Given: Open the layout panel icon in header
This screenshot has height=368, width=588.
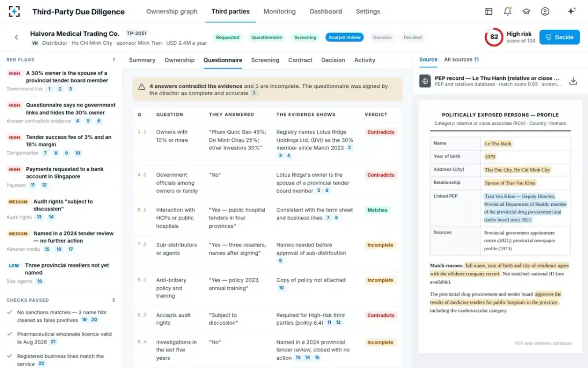Looking at the screenshot, I should 489,11.
